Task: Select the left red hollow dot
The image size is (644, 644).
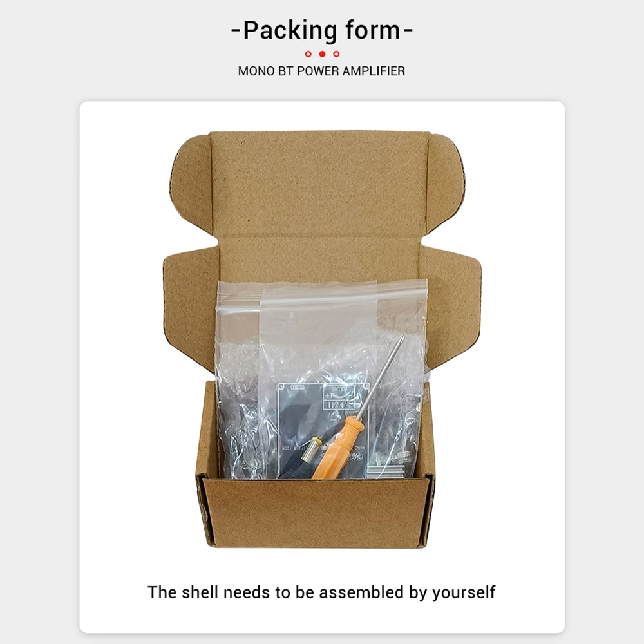Action: (x=308, y=54)
